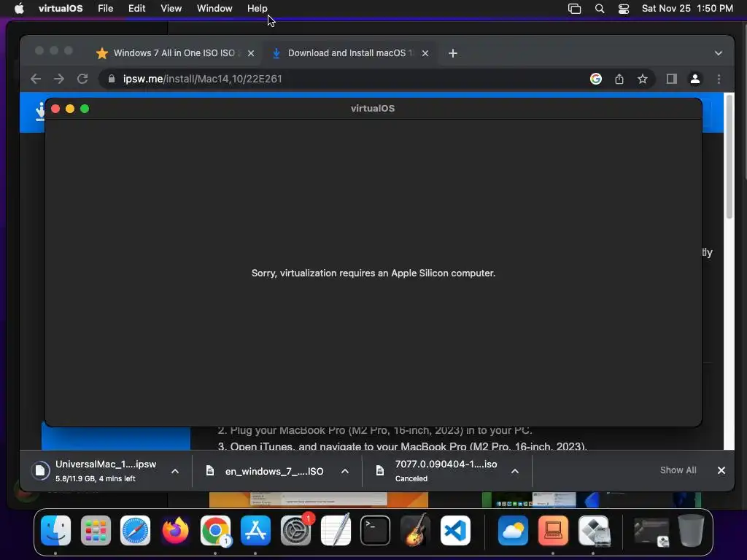Reload the ipsw.me page
The height and width of the screenshot is (560, 747).
coord(82,79)
